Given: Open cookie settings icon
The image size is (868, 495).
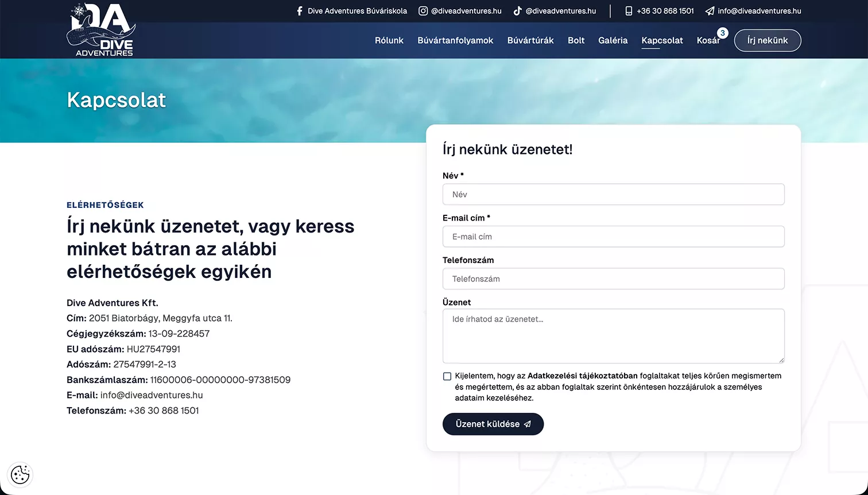Looking at the screenshot, I should tap(20, 475).
